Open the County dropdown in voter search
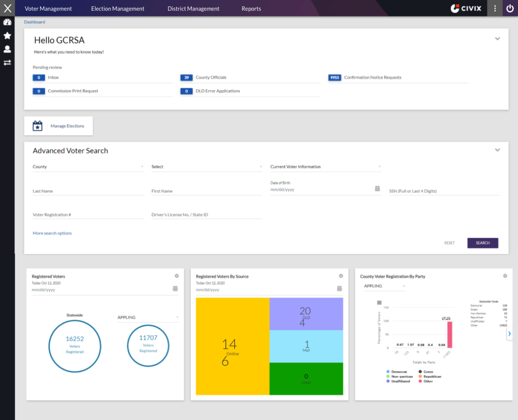Viewport: 518px width, 420px height. 88,167
